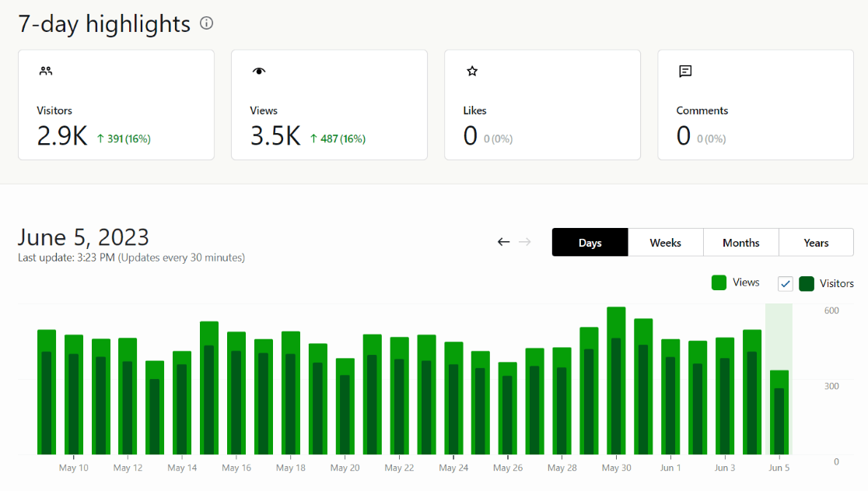This screenshot has height=491, width=868.
Task: Click the eye icon on the Views card
Action: pos(257,70)
